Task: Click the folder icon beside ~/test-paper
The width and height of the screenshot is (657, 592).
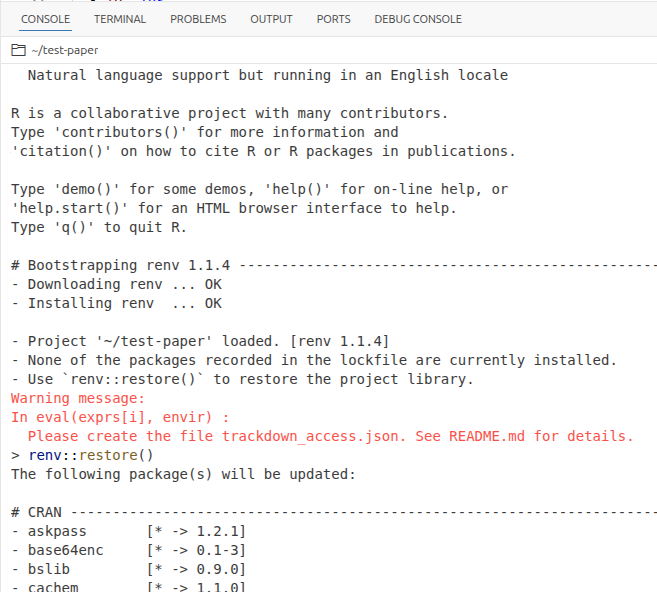Action: click(18, 50)
